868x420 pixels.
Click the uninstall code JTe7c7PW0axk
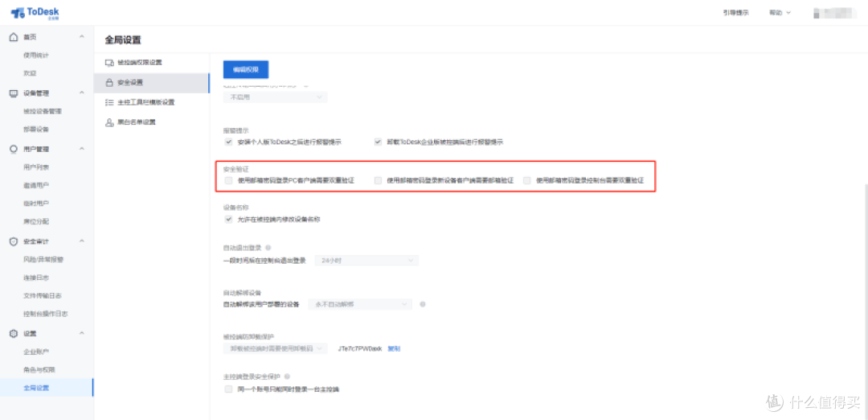[359, 348]
